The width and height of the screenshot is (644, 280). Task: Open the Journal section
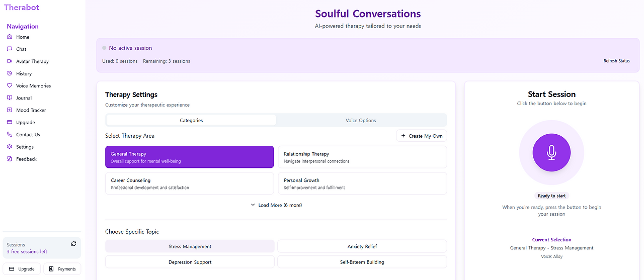coord(24,98)
